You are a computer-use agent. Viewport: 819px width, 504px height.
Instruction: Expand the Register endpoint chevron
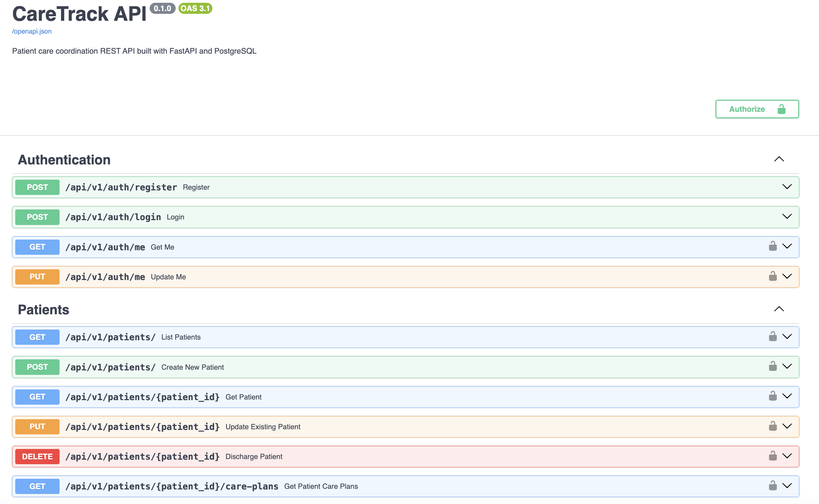(x=787, y=187)
